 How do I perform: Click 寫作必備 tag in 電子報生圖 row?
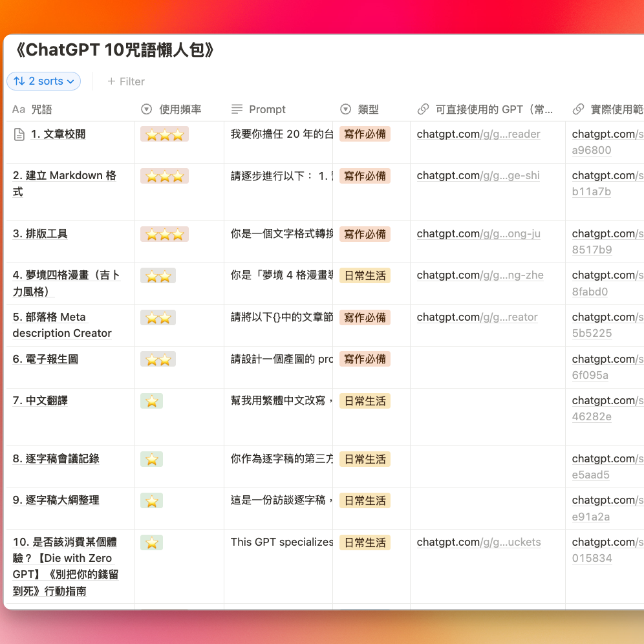365,359
